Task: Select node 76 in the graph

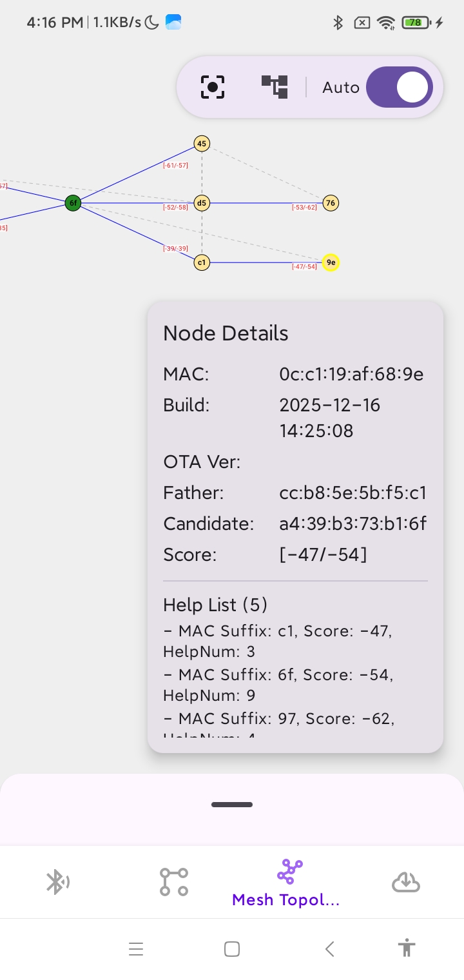Action: tap(331, 203)
